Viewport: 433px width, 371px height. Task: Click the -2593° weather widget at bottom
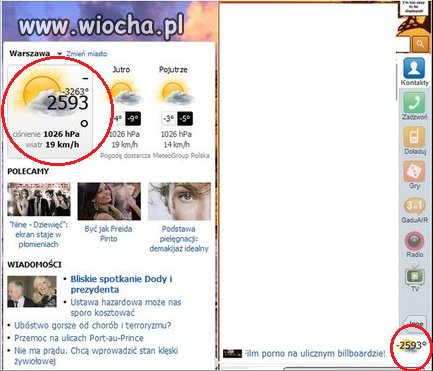[411, 345]
